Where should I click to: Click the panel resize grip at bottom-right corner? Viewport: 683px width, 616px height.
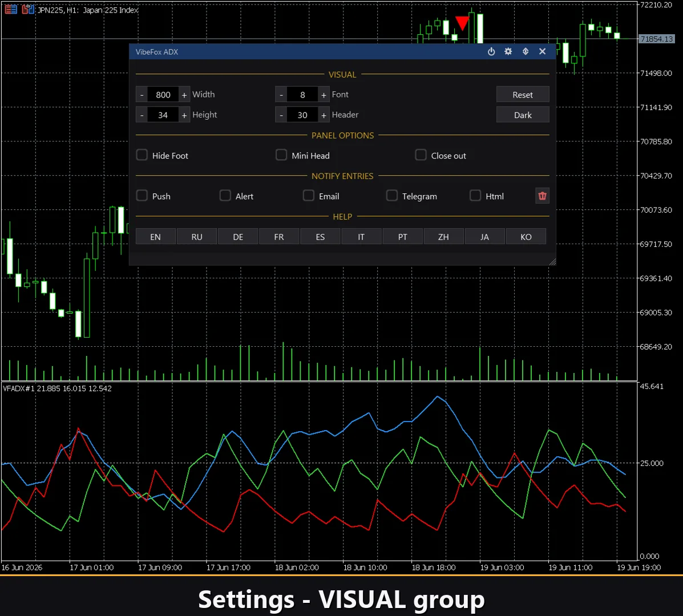coord(552,262)
